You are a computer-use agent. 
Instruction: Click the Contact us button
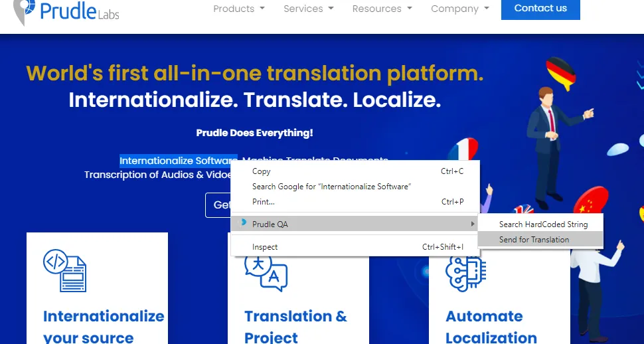[x=540, y=8]
